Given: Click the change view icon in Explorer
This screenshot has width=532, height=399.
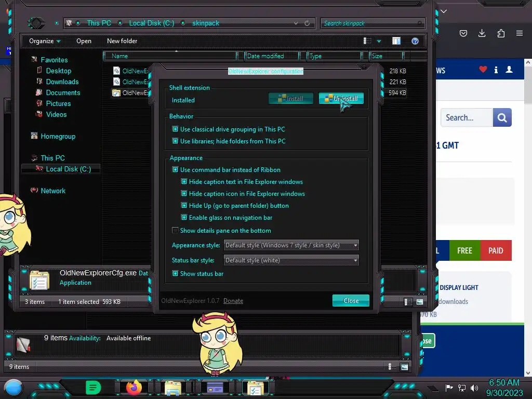Looking at the screenshot, I should (367, 41).
